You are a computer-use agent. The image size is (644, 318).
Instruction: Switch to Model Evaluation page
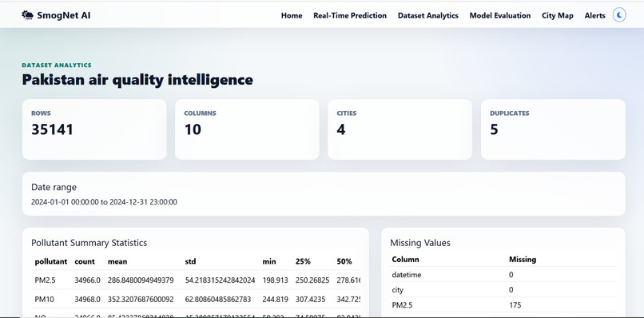tap(500, 16)
